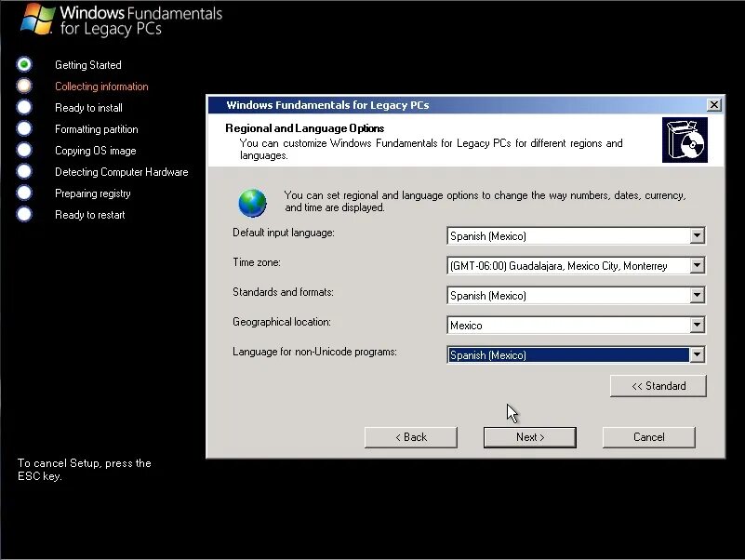Click the Back button
This screenshot has width=745, height=560.
coord(411,436)
